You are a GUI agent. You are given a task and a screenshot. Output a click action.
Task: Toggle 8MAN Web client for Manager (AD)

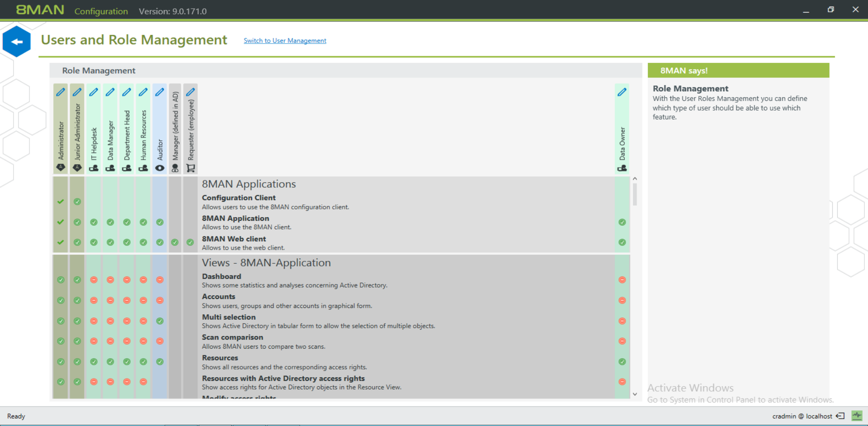point(175,242)
